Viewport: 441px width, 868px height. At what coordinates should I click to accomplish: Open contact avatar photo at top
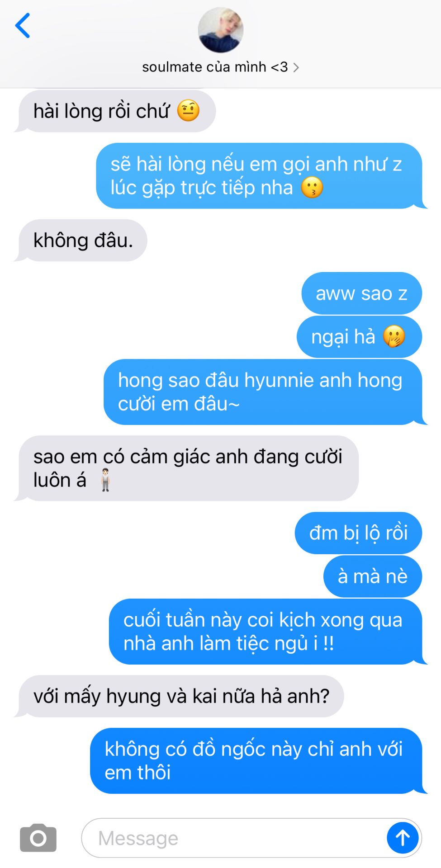[221, 30]
